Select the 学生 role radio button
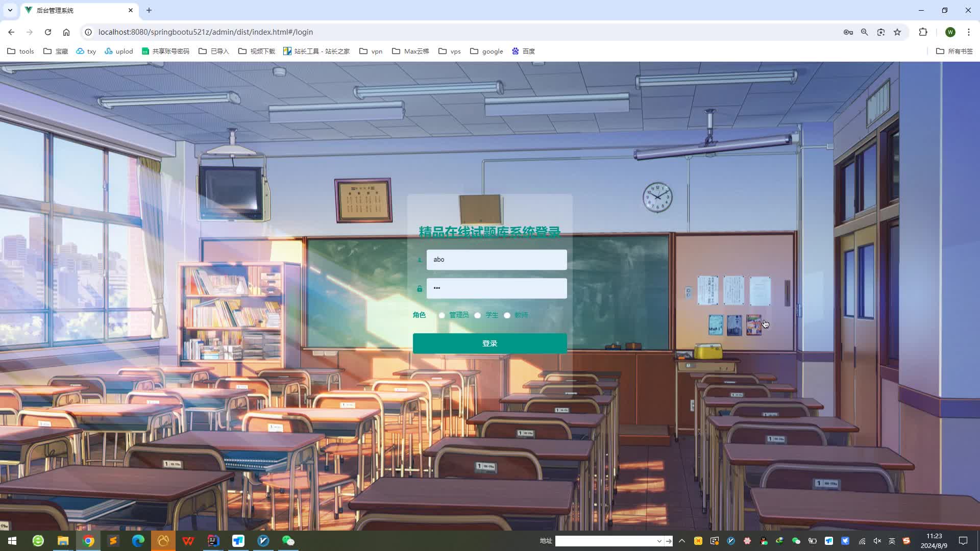980x551 pixels. tap(478, 315)
